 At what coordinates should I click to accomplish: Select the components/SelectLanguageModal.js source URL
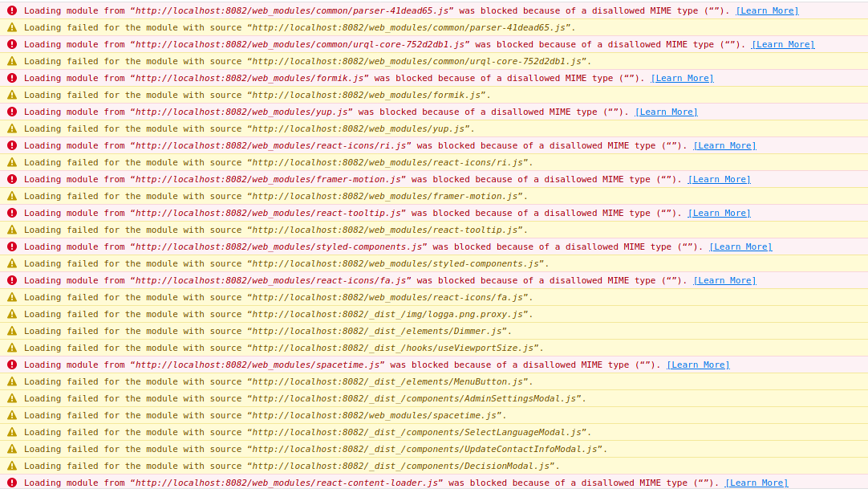(419, 432)
